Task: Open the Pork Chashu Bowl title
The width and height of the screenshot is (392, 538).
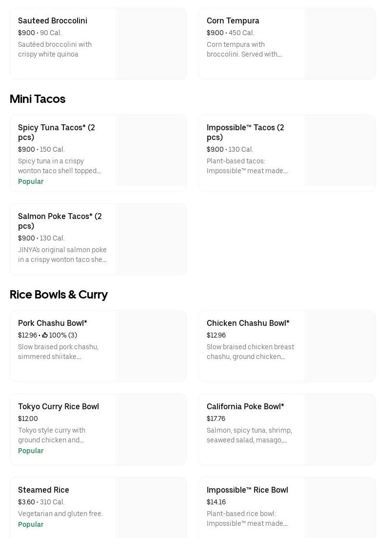Action: click(53, 323)
